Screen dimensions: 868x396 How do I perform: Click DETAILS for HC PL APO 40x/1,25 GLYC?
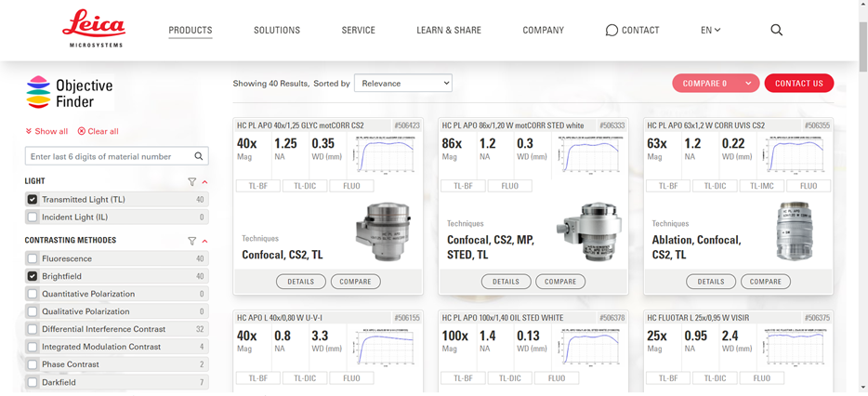point(300,282)
